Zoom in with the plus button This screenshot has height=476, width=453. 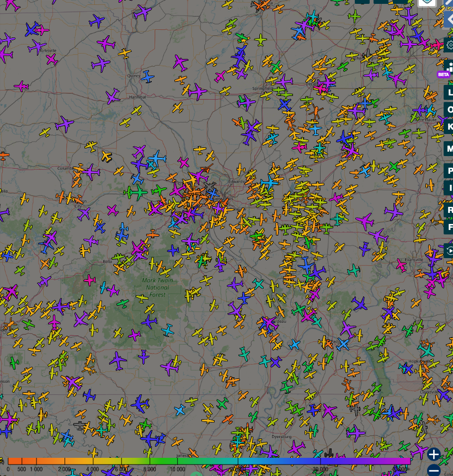(434, 454)
